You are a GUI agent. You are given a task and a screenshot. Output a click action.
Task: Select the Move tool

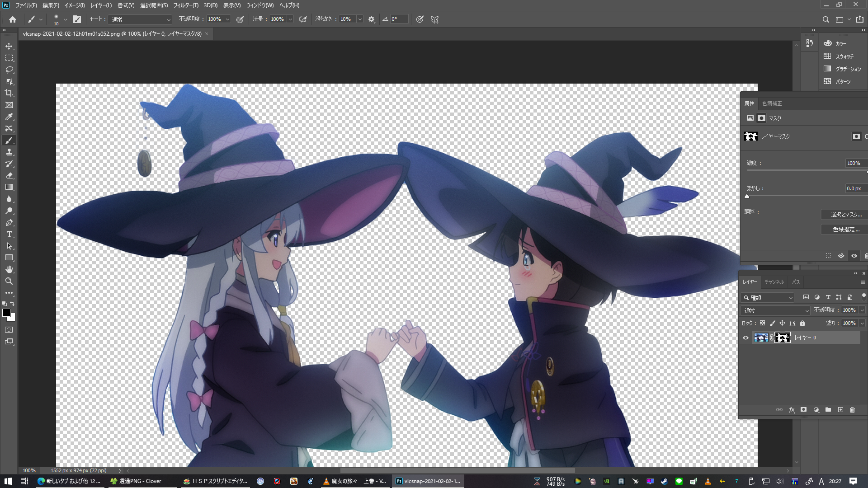[9, 47]
